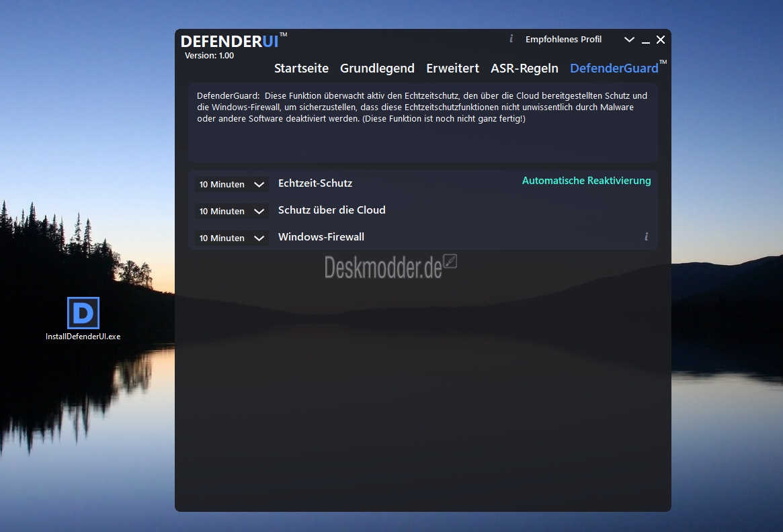The width and height of the screenshot is (783, 532).
Task: Click the Automatische Reaktivierung label
Action: [x=586, y=181]
